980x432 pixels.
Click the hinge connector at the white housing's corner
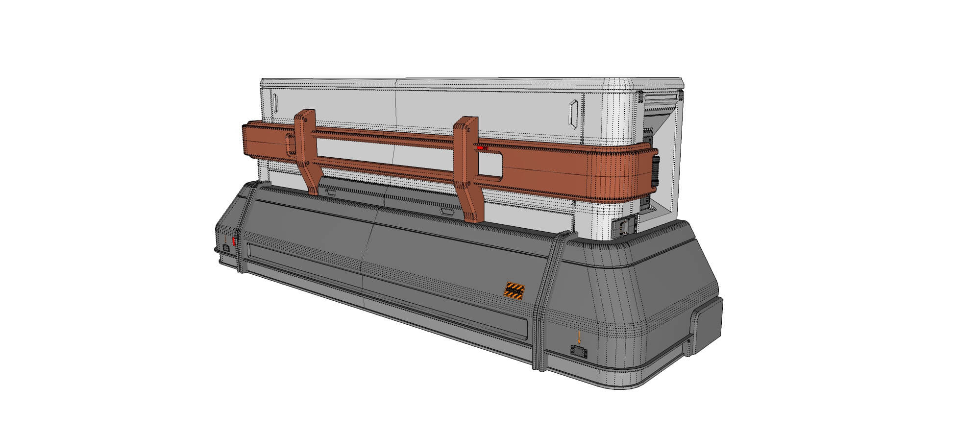coord(624,227)
